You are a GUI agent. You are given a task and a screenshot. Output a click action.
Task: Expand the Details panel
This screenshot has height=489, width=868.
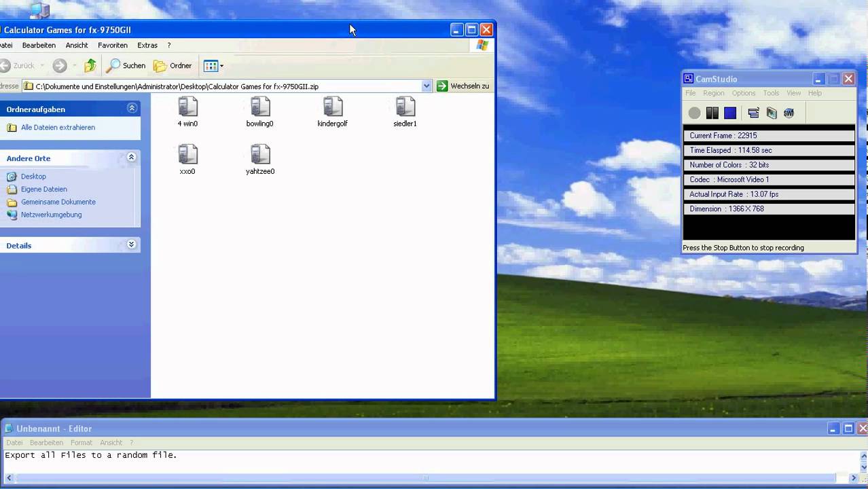pos(132,245)
